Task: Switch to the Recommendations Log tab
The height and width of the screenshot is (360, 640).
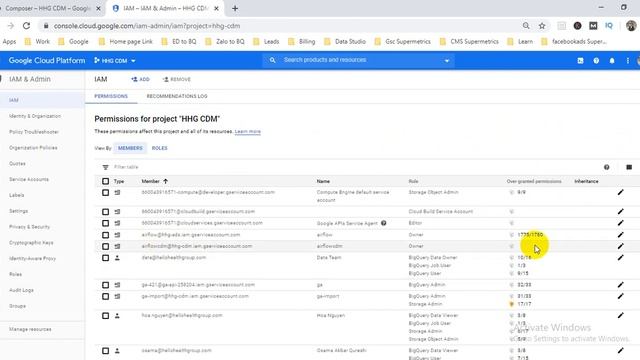Action: pyautogui.click(x=177, y=96)
